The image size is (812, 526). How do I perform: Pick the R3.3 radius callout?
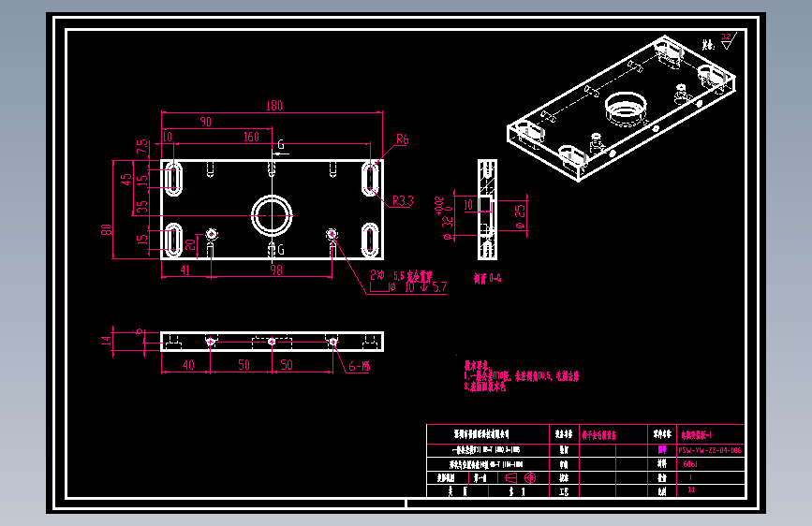click(403, 200)
